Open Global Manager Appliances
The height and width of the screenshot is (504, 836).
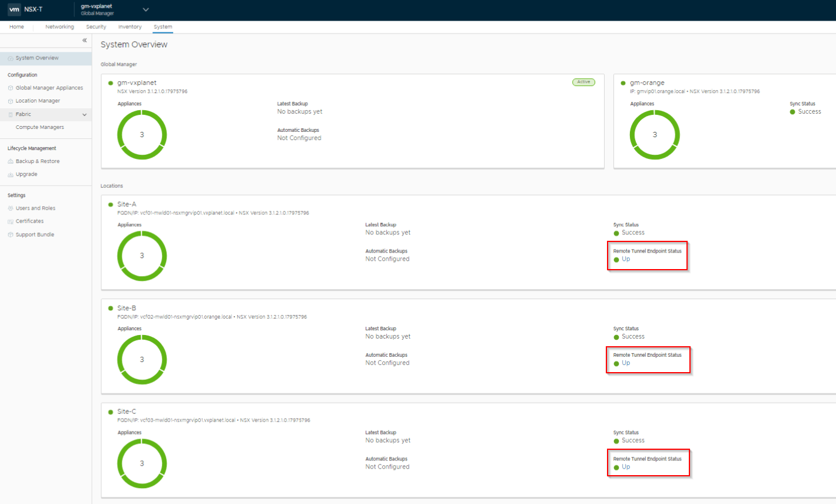point(49,88)
